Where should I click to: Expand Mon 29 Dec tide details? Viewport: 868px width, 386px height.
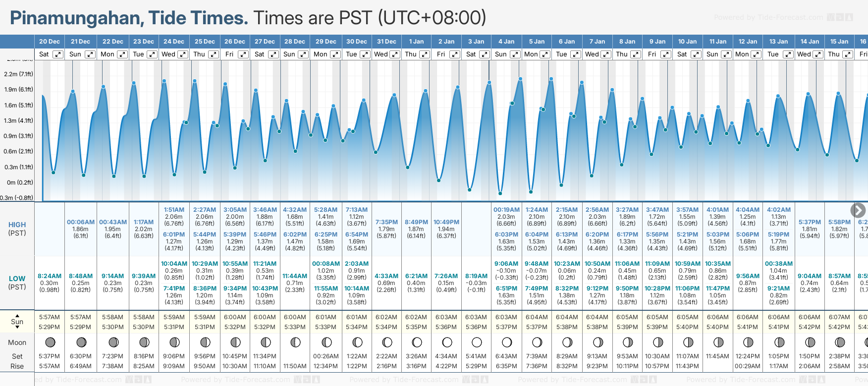coord(335,54)
